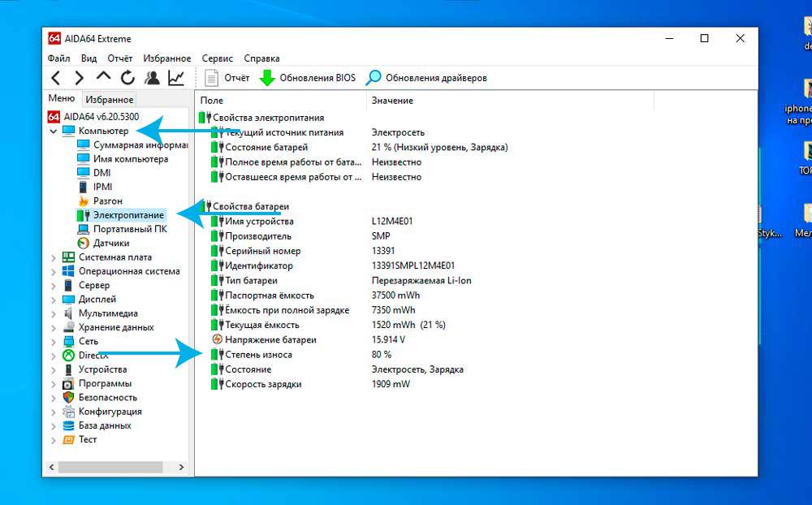The width and height of the screenshot is (812, 505).
Task: Go up one level with Up arrow
Action: coord(103,77)
